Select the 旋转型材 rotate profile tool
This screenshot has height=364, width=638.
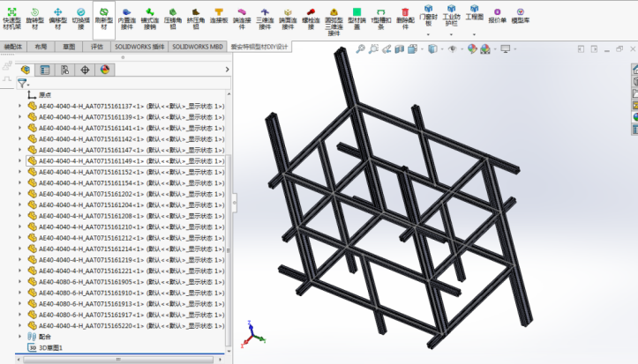click(35, 19)
